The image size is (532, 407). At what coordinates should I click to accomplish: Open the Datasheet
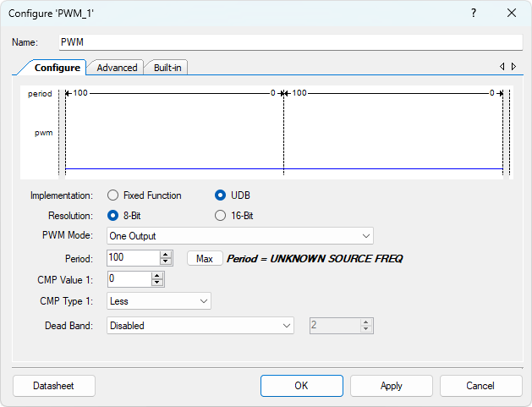tap(53, 386)
